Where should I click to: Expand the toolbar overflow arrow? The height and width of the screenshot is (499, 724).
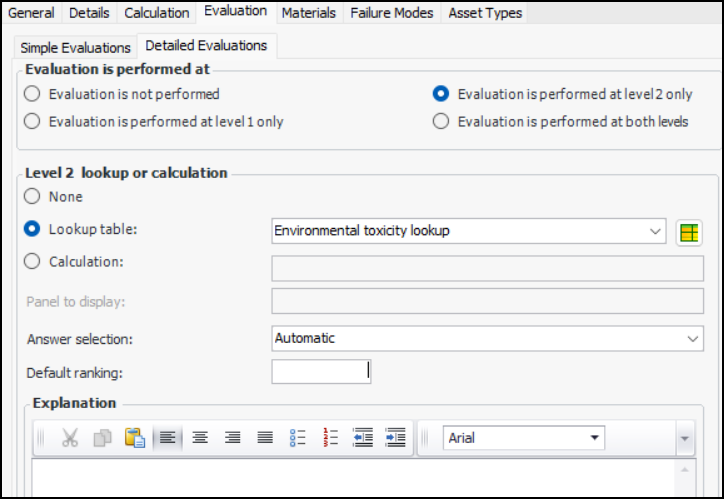point(684,438)
